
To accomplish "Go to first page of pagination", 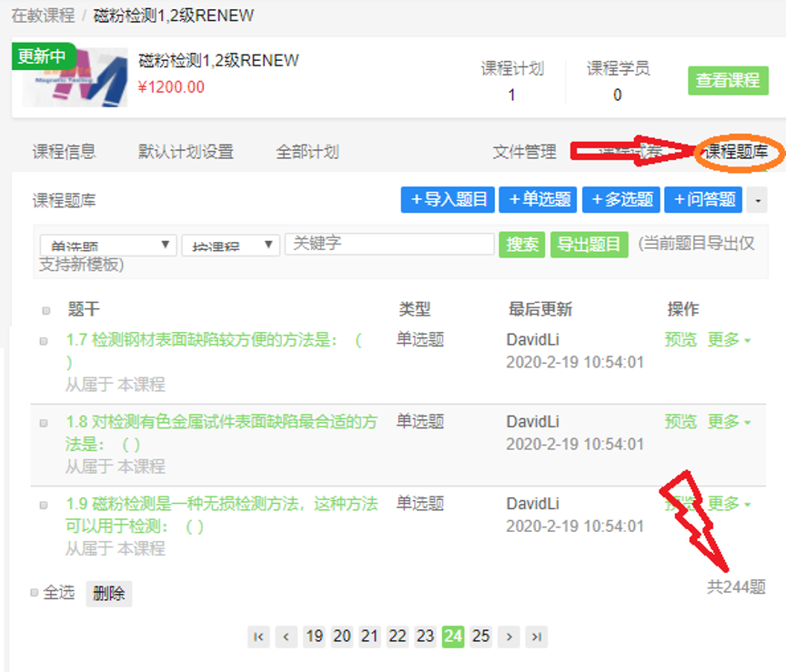I will [x=259, y=637].
